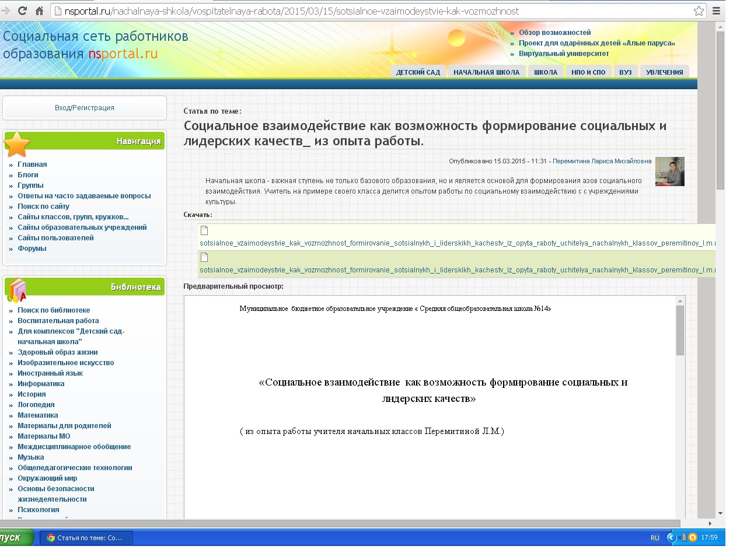747x560 pixels.
Task: Open the ДЕТСКИЙ САД tab
Action: coord(418,72)
